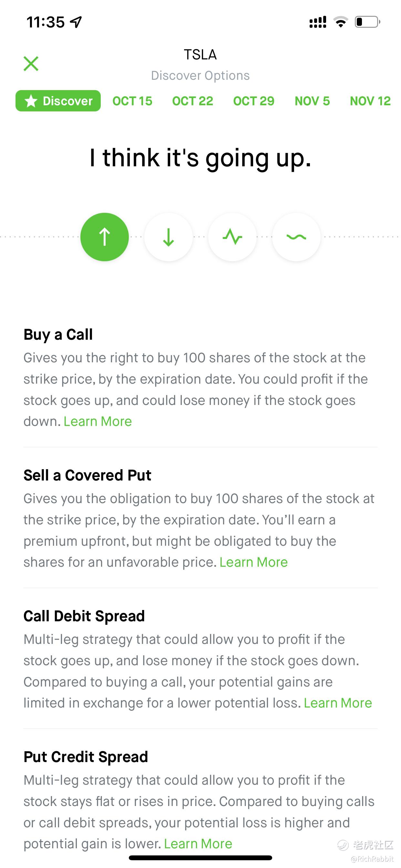Open Learn More for Covered Put
401x868 pixels.
coord(254,563)
